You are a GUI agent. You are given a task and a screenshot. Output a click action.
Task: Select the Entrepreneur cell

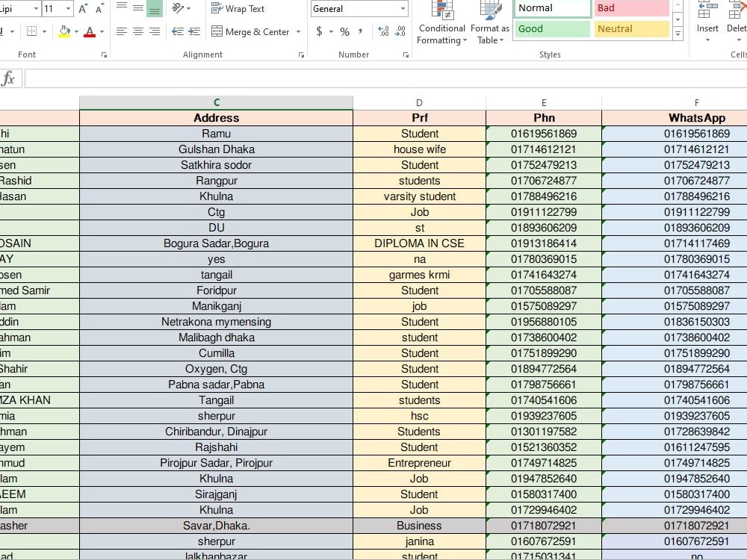tap(419, 463)
